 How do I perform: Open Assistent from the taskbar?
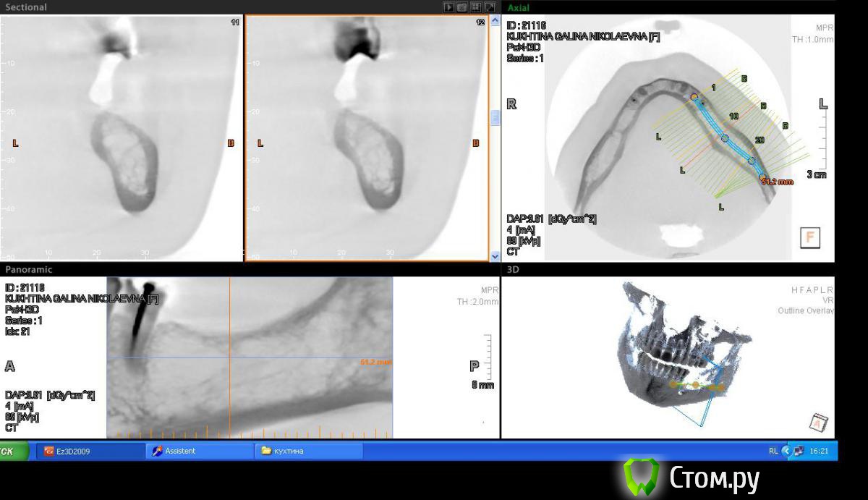199,451
